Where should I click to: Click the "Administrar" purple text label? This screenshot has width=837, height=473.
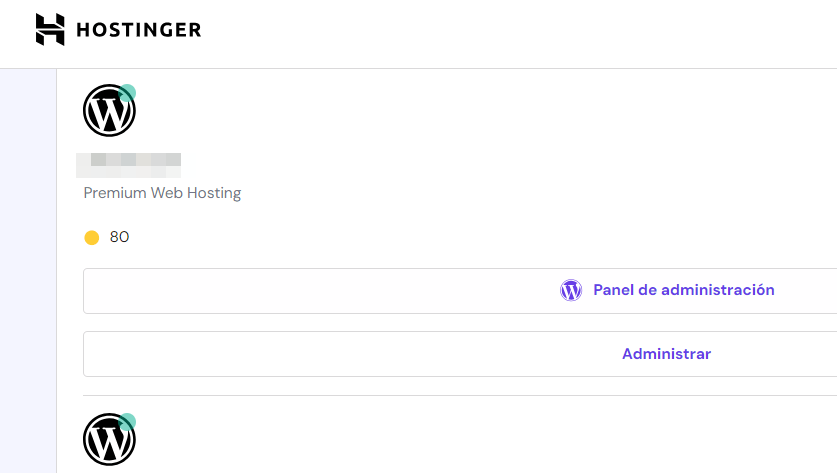click(666, 354)
